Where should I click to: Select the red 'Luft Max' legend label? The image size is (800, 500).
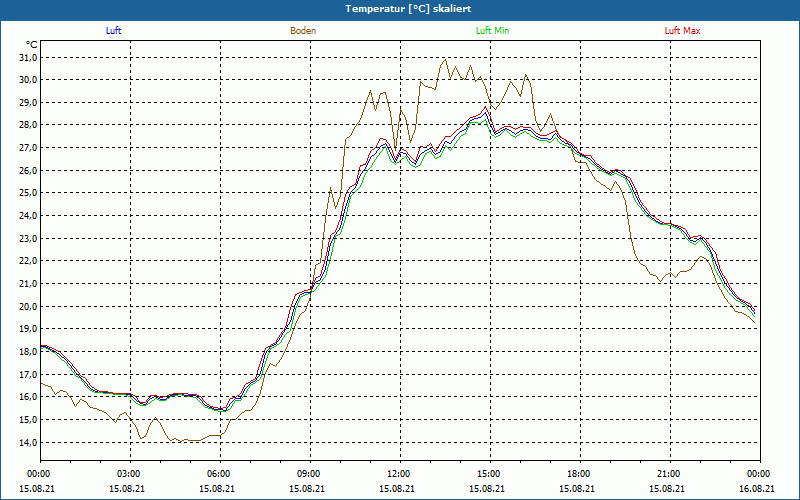(x=682, y=31)
